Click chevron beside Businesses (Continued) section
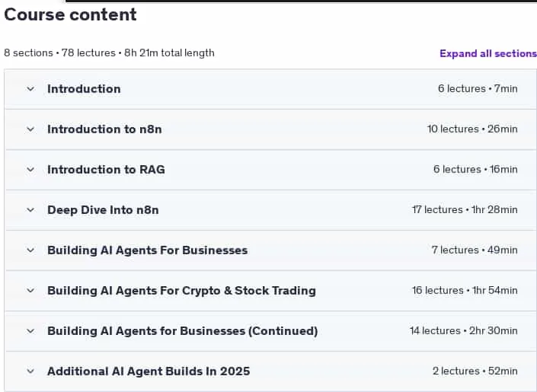This screenshot has height=392, width=537. [30, 331]
